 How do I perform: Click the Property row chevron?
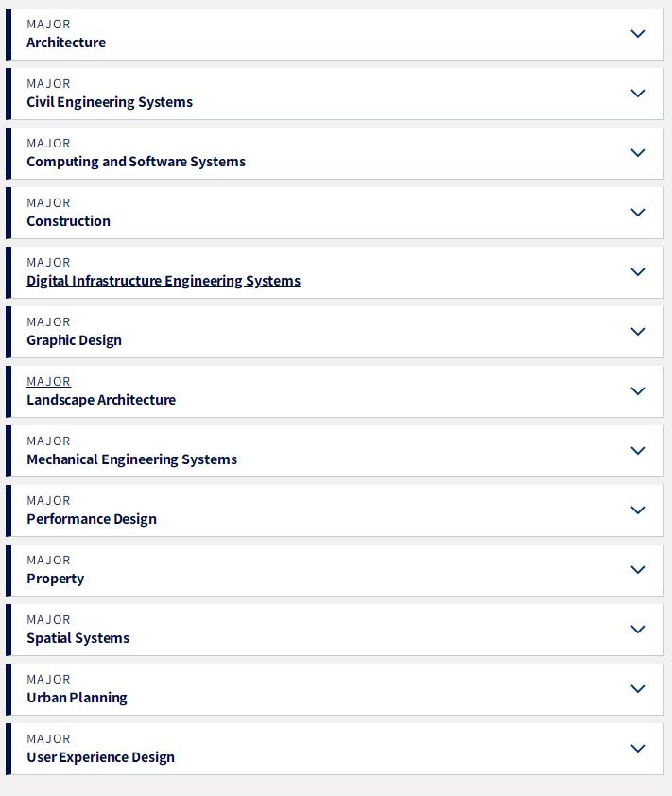(x=637, y=570)
